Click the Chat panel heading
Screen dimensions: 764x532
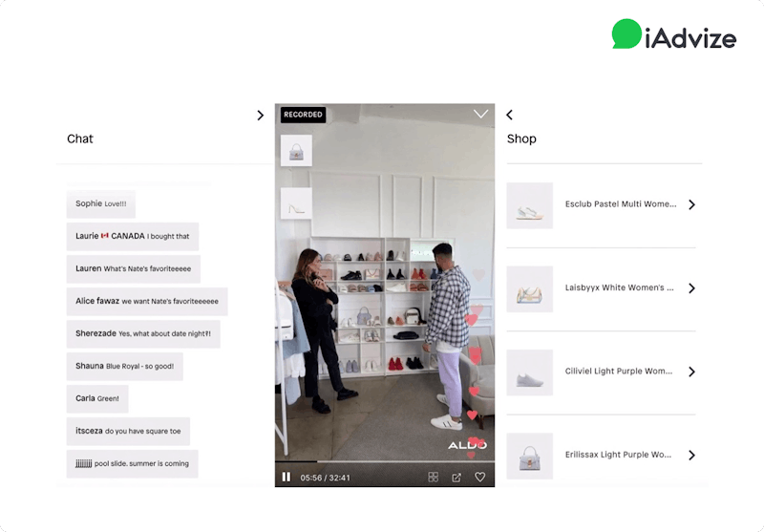[80, 138]
